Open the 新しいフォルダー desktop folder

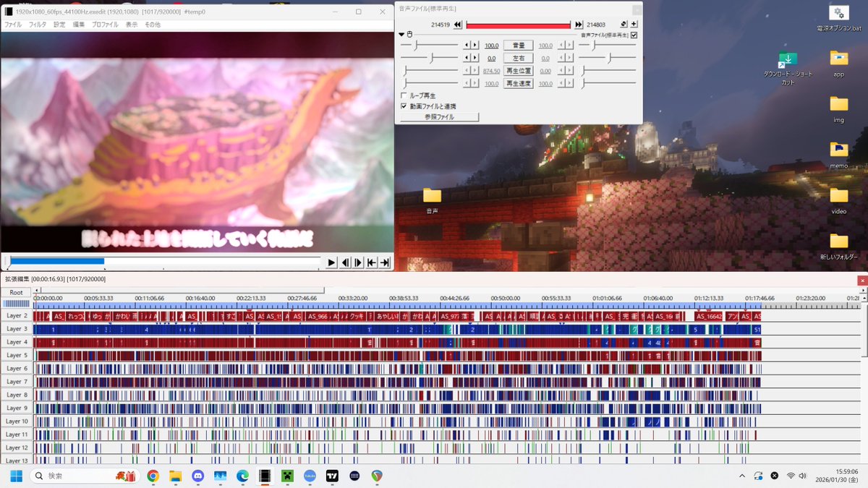click(x=838, y=246)
